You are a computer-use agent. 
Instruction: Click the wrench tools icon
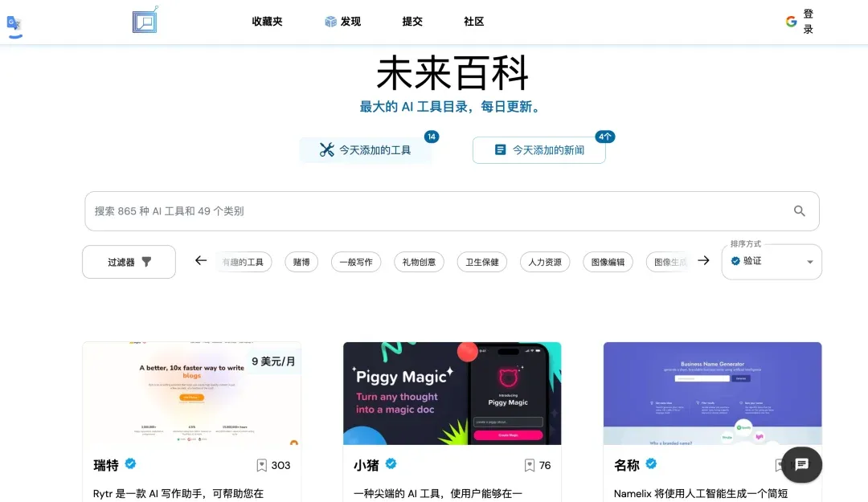click(x=326, y=150)
